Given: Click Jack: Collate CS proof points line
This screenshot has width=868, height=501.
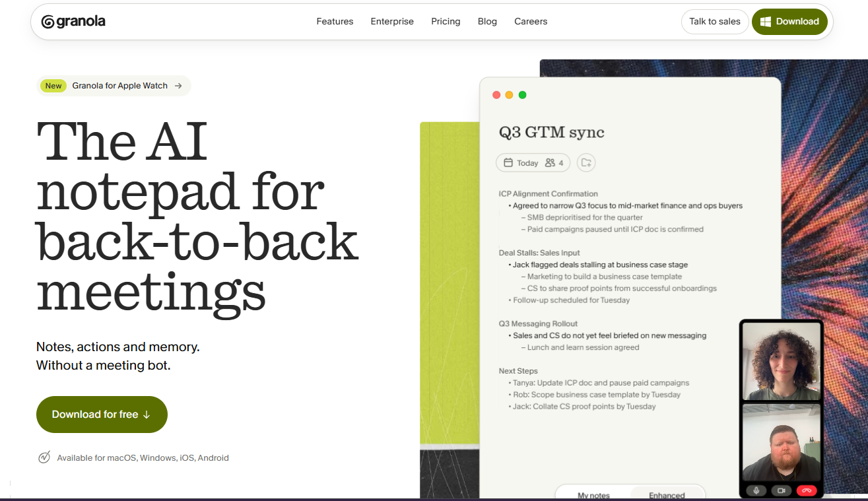Looking at the screenshot, I should pos(582,407).
